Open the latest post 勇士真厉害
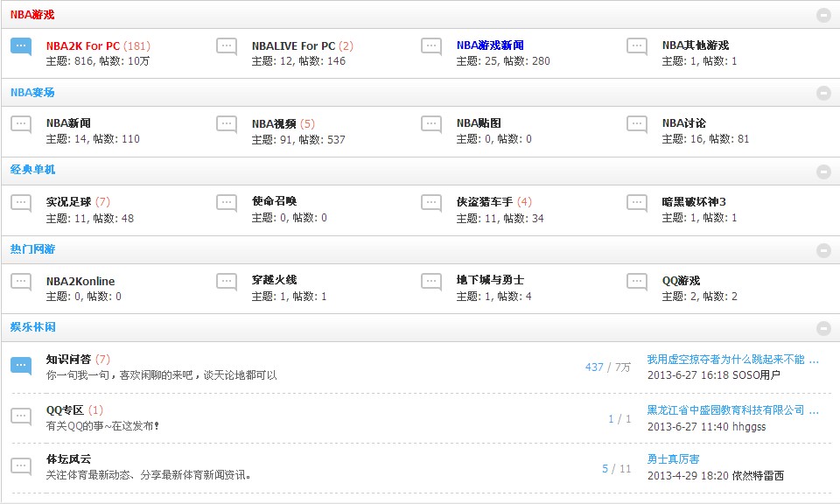Image resolution: width=840 pixels, height=504 pixels. pyautogui.click(x=674, y=459)
